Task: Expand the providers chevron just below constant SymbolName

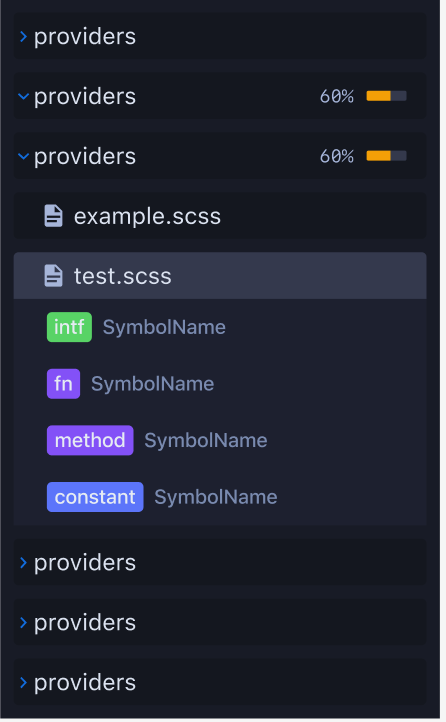Action: point(23,563)
